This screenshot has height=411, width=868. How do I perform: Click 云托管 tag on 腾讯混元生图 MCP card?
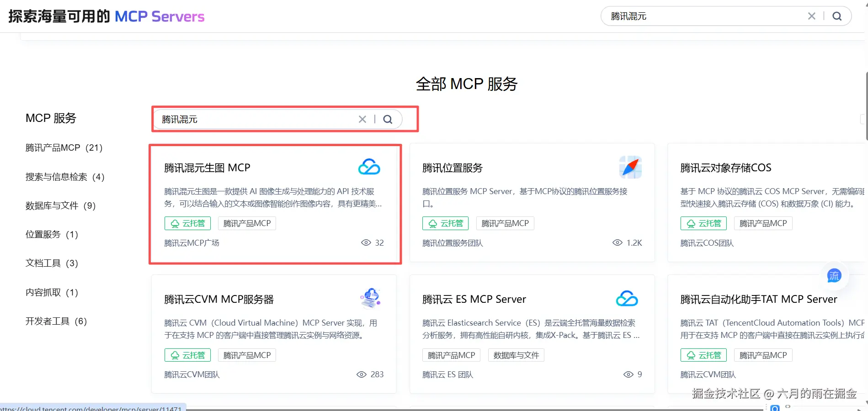[x=188, y=223]
